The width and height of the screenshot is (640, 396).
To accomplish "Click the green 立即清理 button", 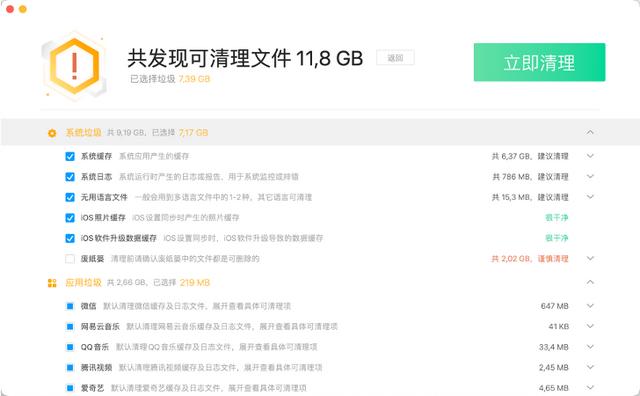I will pyautogui.click(x=539, y=62).
